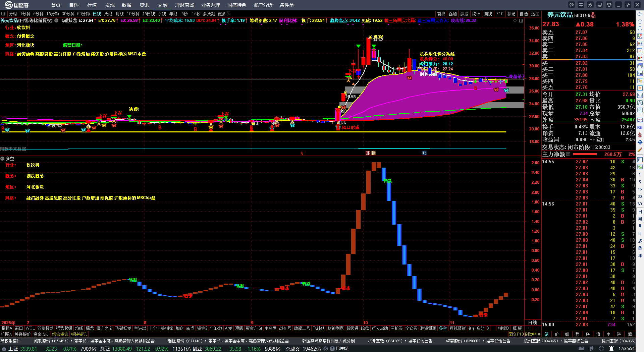Toggle 叠加 overlay button
The image size is (644, 352).
click(x=453, y=14)
